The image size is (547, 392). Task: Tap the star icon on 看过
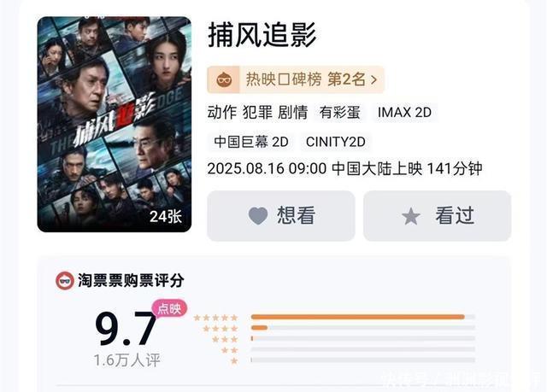tap(411, 216)
